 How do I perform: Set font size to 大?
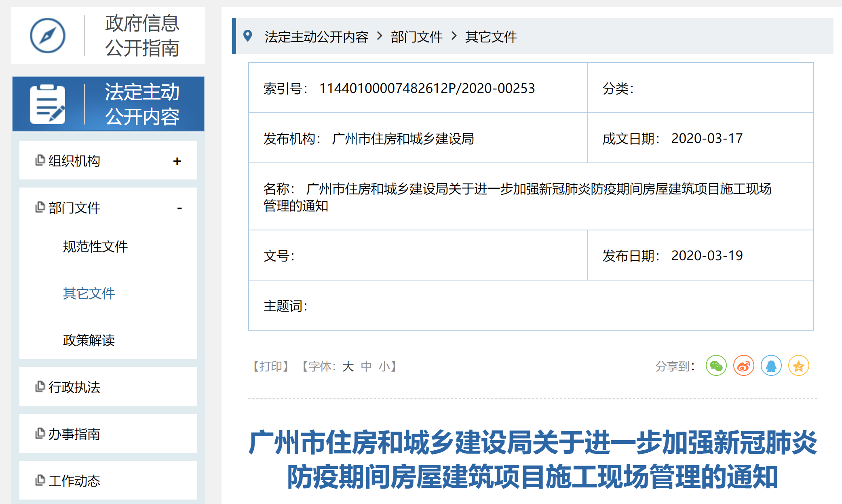(x=348, y=367)
